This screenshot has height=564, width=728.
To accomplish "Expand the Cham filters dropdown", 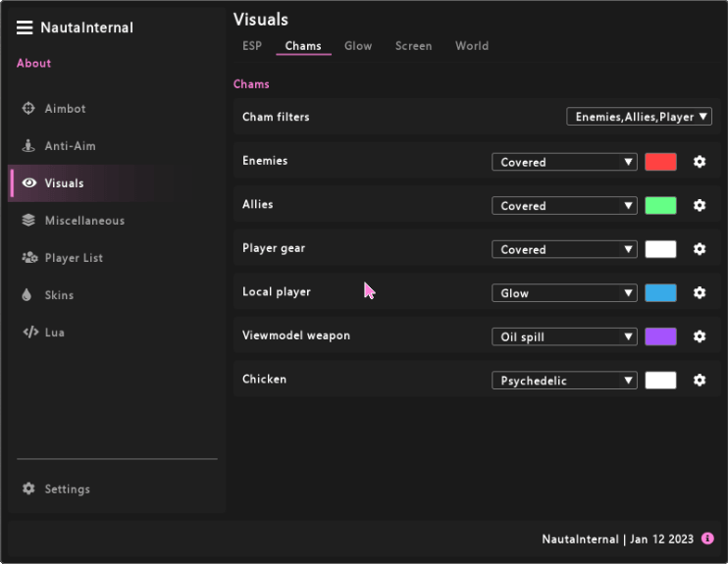I will [639, 117].
